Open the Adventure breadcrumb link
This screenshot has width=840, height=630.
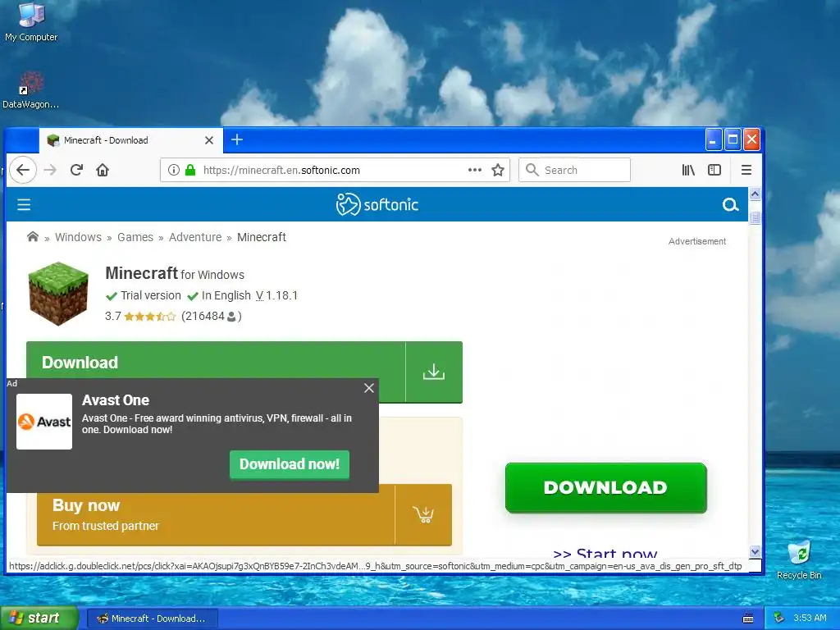(195, 237)
